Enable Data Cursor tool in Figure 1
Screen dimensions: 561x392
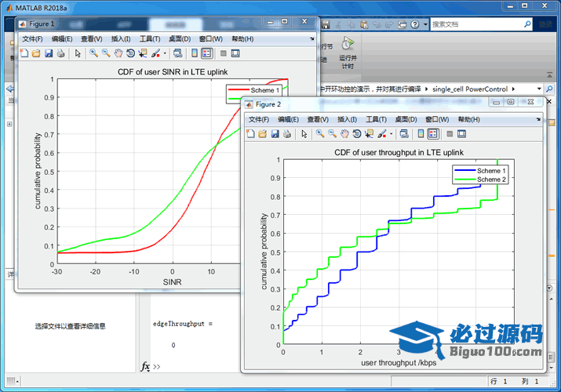[143, 53]
